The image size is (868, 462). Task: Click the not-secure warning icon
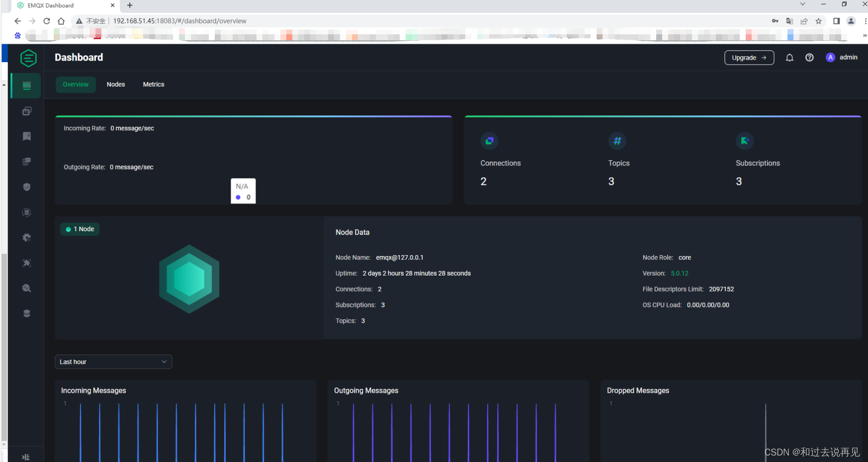pos(79,21)
